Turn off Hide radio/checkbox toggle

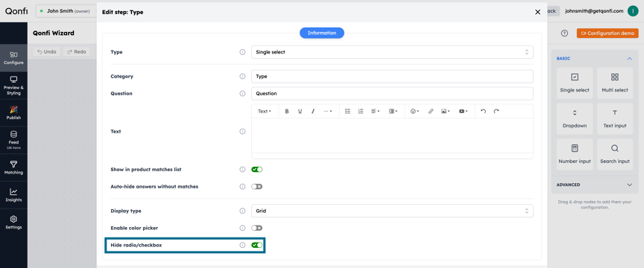point(256,245)
